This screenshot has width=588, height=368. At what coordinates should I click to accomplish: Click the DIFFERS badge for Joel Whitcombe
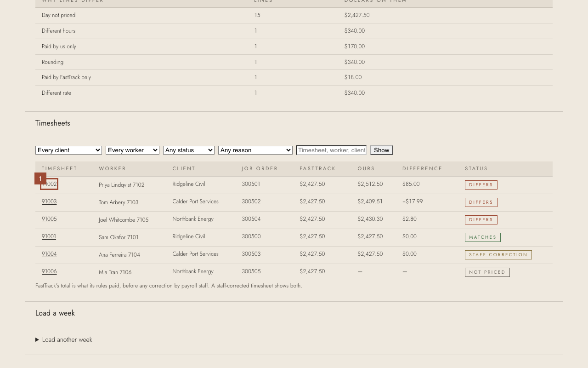coord(481,220)
